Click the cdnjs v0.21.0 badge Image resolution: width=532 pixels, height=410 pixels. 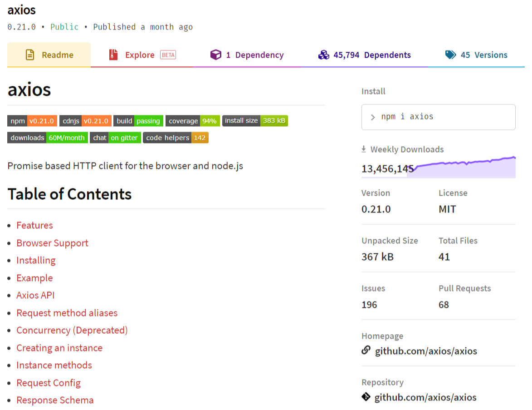pyautogui.click(x=86, y=121)
